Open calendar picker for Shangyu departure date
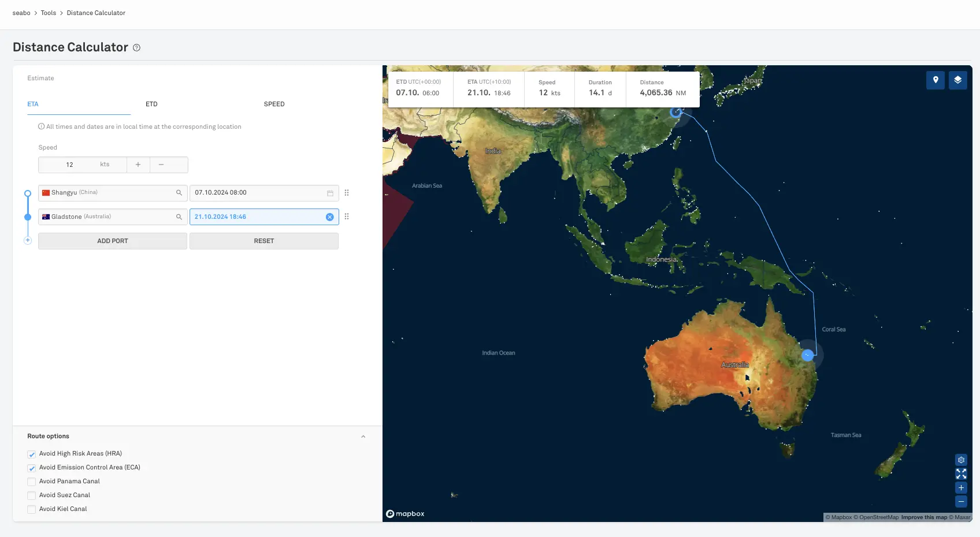Image resolution: width=980 pixels, height=537 pixels. (x=330, y=193)
